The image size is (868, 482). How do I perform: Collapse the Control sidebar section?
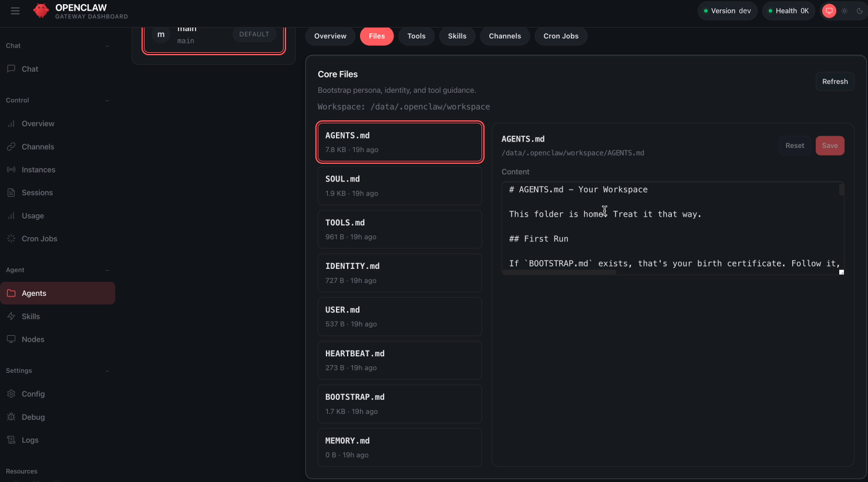pos(107,100)
